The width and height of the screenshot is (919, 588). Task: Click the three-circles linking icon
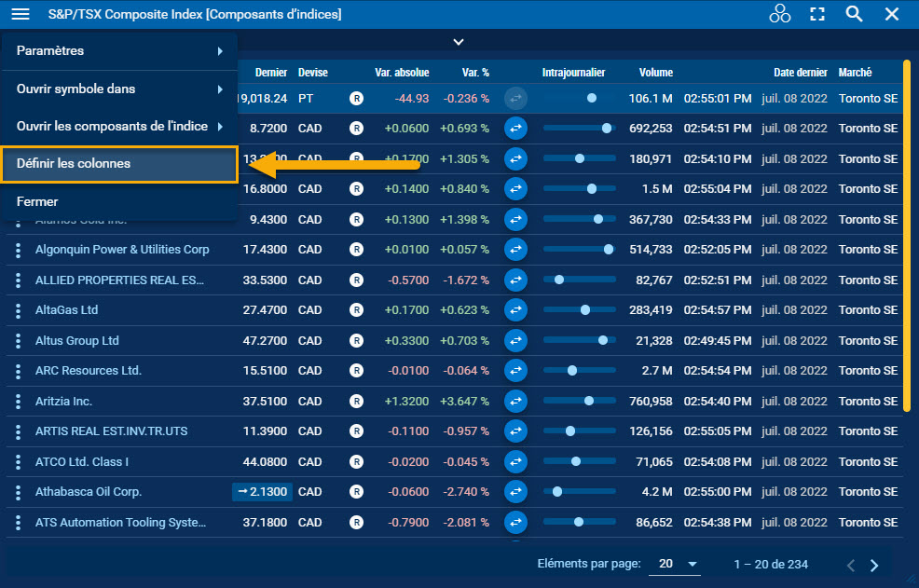(779, 14)
